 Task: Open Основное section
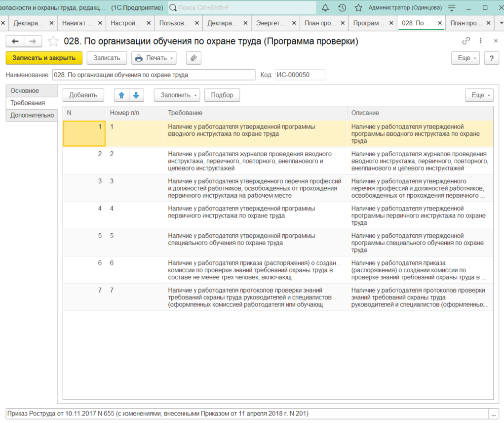(32, 91)
